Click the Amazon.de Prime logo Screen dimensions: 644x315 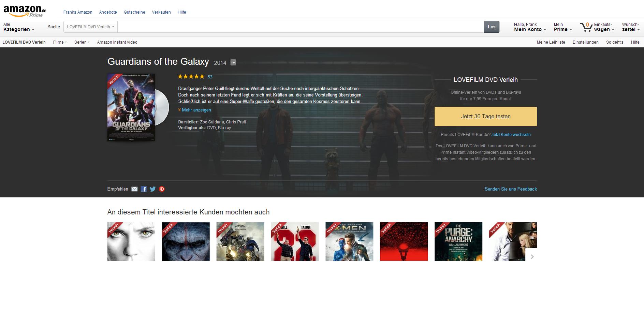point(25,11)
